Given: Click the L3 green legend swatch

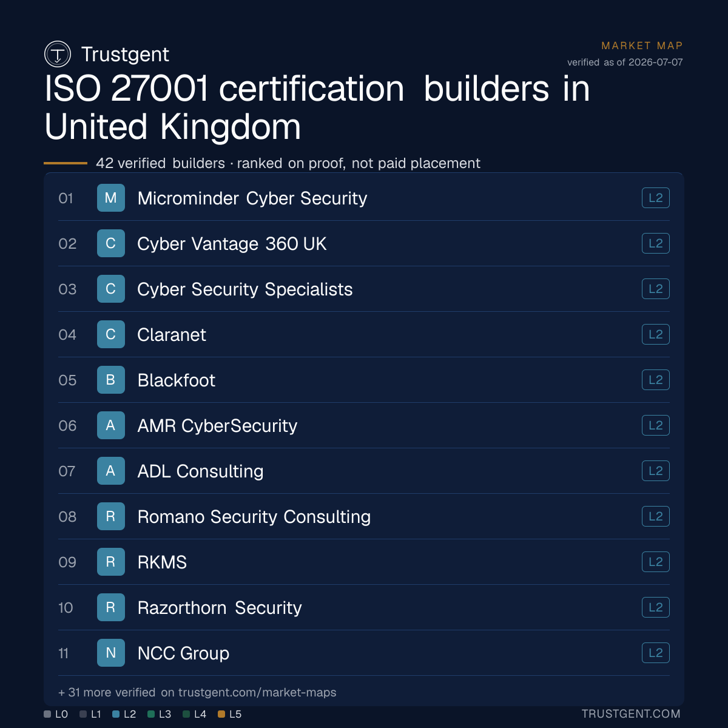Looking at the screenshot, I should click(x=151, y=714).
